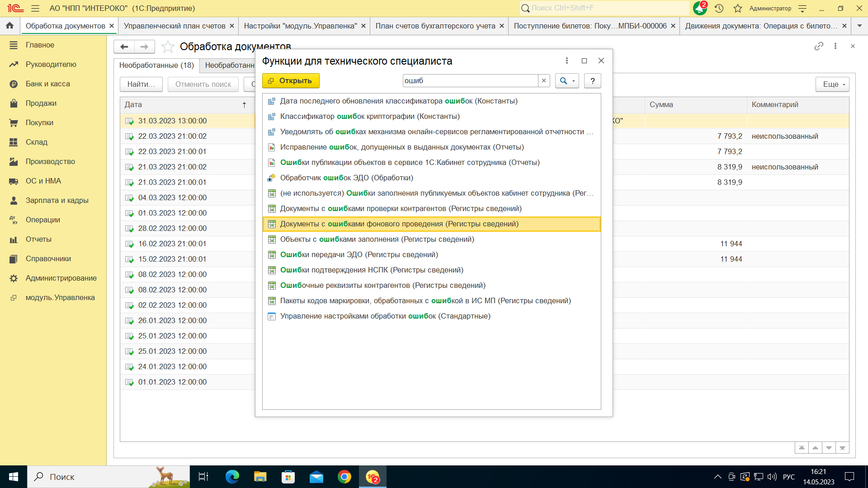Sort the list by Дата column header
Screen dimensions: 868x488
pos(187,104)
